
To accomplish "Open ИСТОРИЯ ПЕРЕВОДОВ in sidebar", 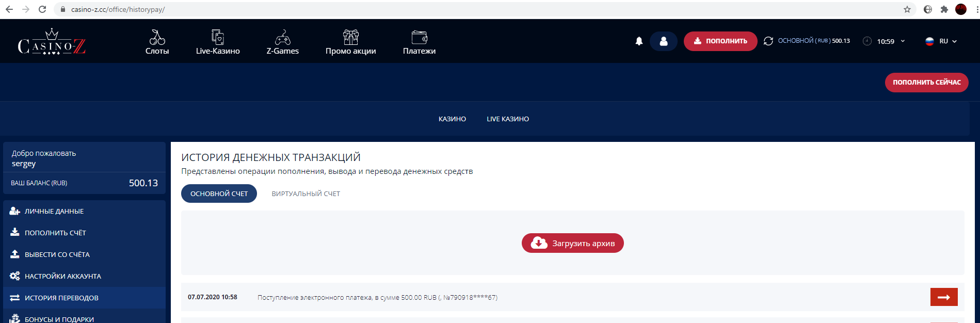I will [84, 298].
